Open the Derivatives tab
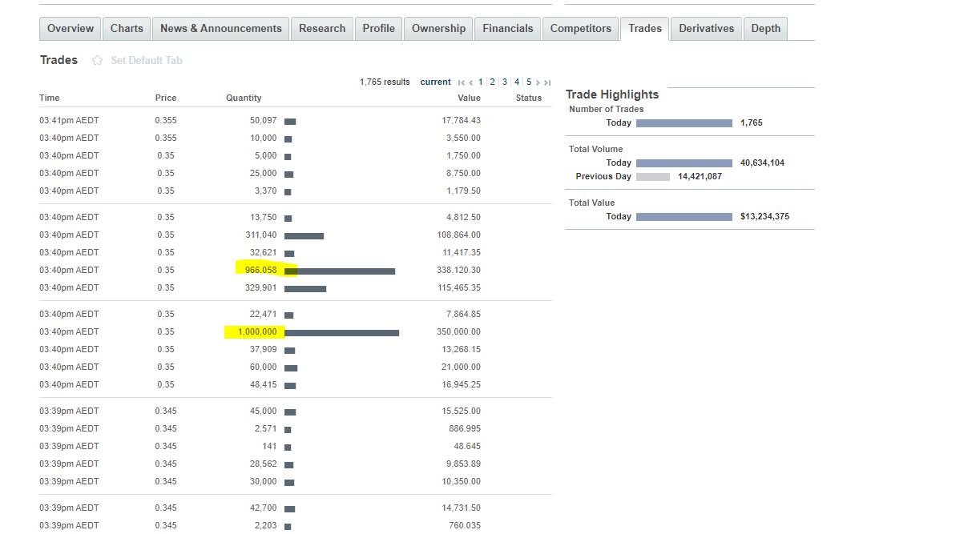This screenshot has height=534, width=980. pyautogui.click(x=706, y=29)
